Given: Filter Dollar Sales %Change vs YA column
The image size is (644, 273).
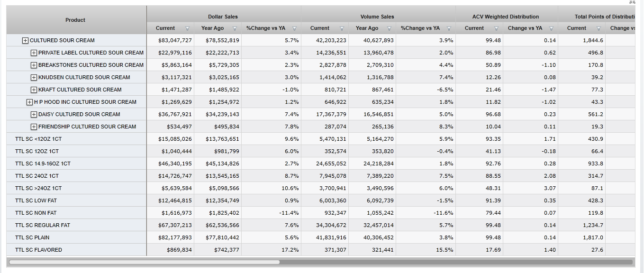Looking at the screenshot, I should pos(294,28).
